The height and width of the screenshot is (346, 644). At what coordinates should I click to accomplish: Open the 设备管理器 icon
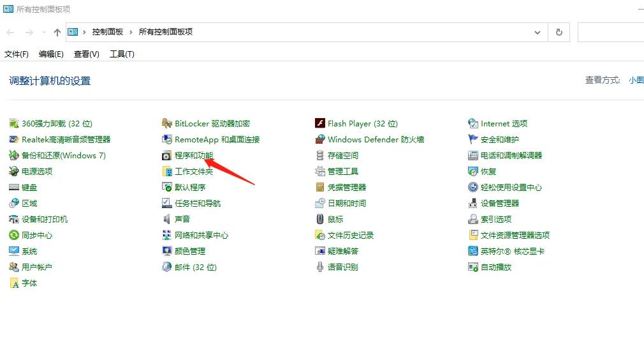(473, 203)
